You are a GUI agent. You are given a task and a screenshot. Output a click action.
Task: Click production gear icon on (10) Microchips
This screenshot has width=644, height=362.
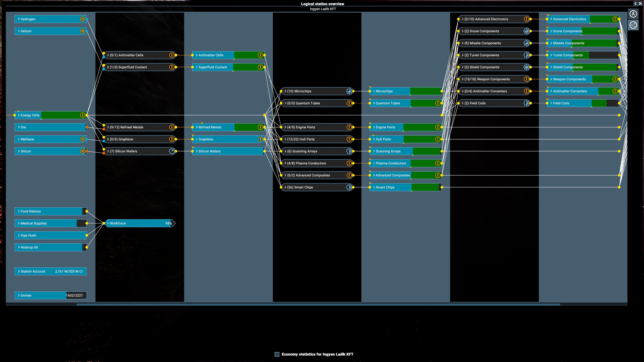[x=349, y=91]
